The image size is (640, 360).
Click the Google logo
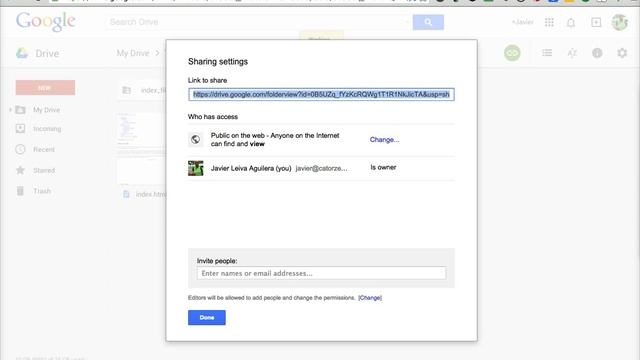coord(45,21)
